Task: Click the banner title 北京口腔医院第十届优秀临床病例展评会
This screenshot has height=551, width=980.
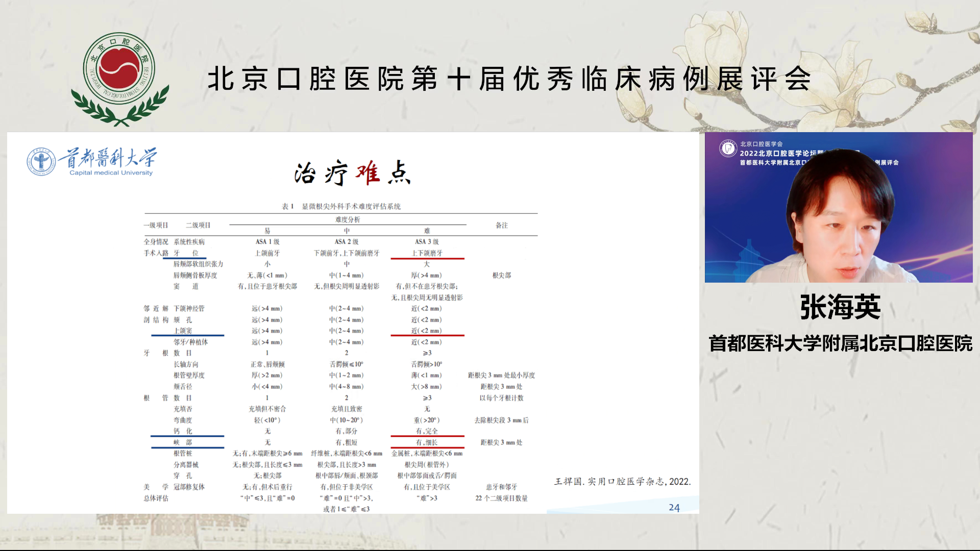Action: click(x=508, y=79)
